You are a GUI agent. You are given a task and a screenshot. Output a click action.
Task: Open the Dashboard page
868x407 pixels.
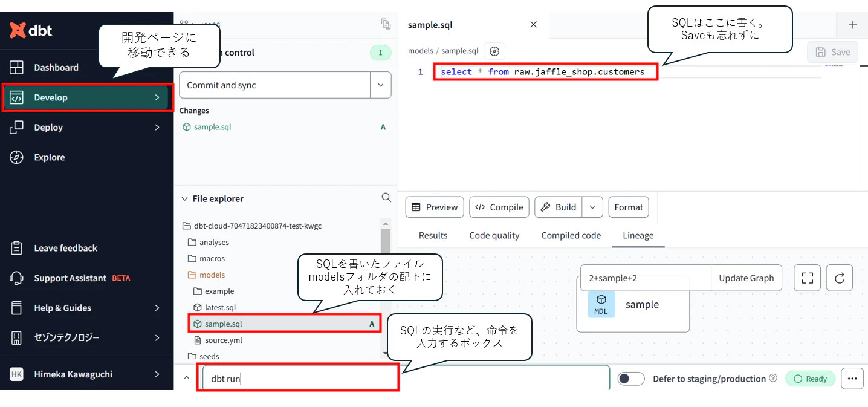click(x=56, y=67)
